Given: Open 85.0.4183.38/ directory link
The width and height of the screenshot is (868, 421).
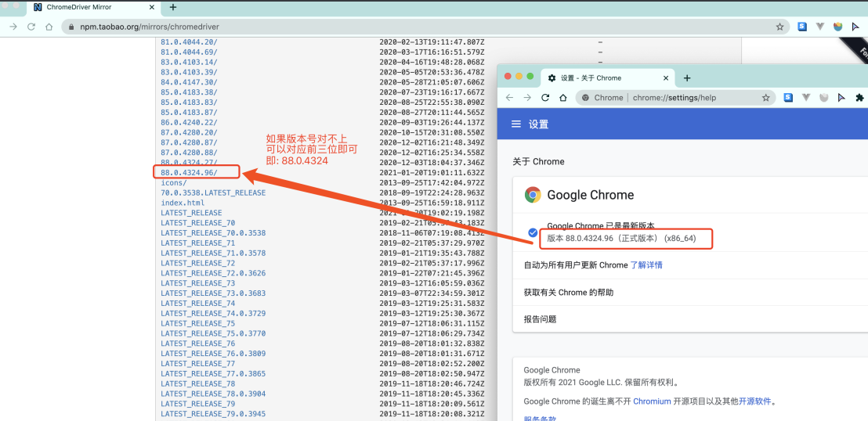Looking at the screenshot, I should (x=190, y=92).
